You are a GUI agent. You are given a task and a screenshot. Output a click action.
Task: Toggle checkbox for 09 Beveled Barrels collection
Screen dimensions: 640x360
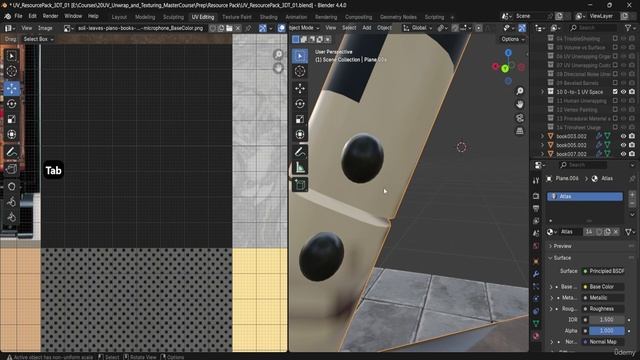615,83
